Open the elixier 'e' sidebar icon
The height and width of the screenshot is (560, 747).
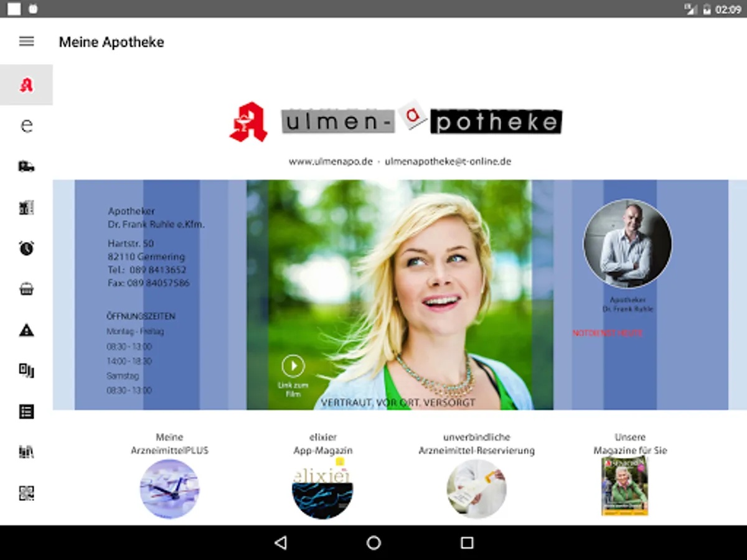point(26,126)
